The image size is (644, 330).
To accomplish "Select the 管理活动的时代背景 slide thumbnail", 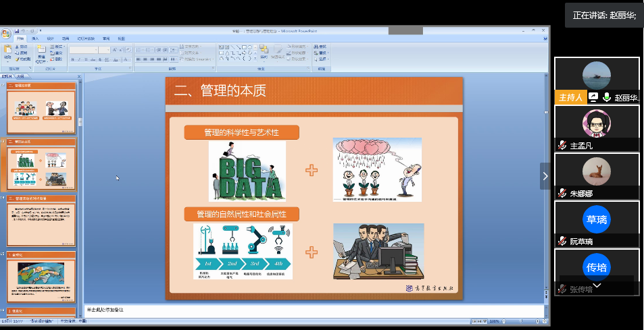I will pyautogui.click(x=41, y=223).
